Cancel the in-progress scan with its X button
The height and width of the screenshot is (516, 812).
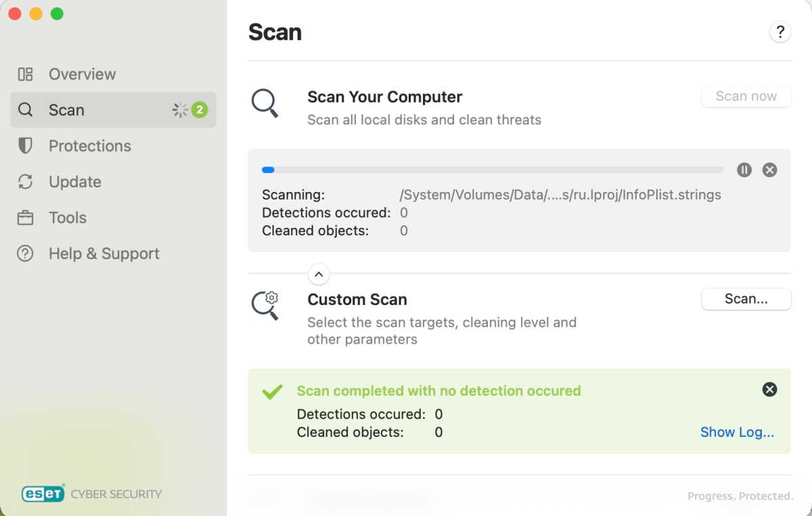pos(769,170)
